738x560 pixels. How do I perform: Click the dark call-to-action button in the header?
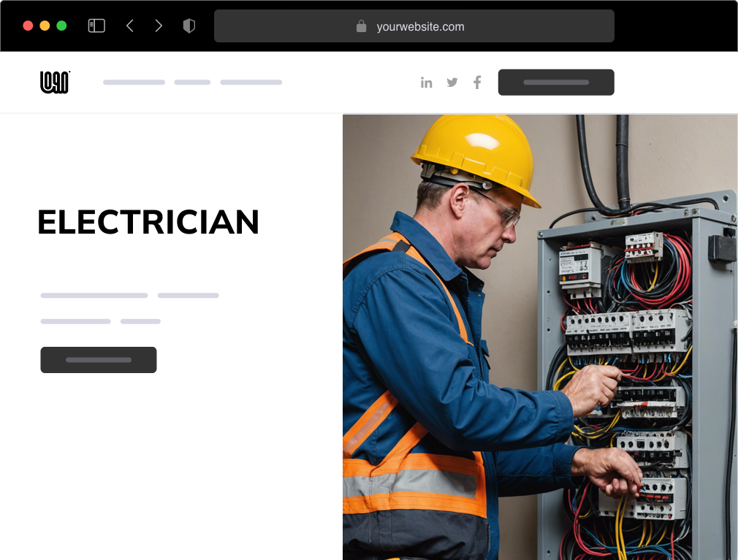[x=556, y=82]
